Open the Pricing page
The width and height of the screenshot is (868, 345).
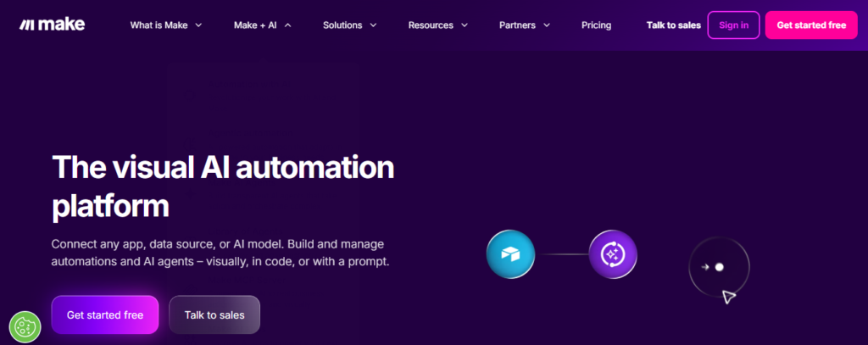pos(596,25)
